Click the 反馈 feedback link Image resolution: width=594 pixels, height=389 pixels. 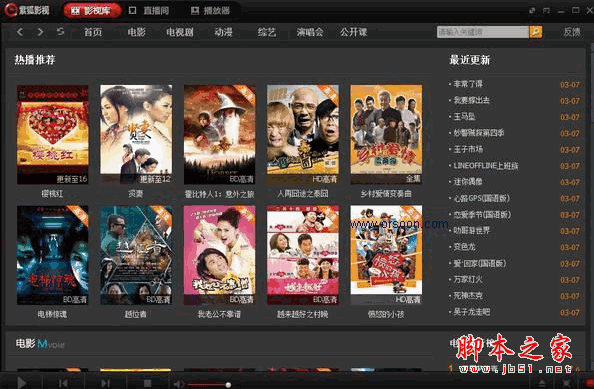click(x=572, y=32)
